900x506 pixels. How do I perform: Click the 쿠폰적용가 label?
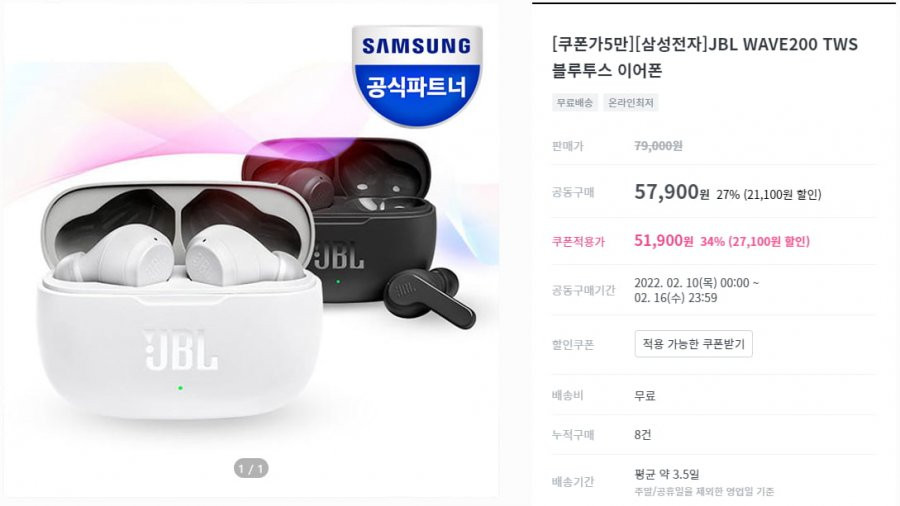579,242
